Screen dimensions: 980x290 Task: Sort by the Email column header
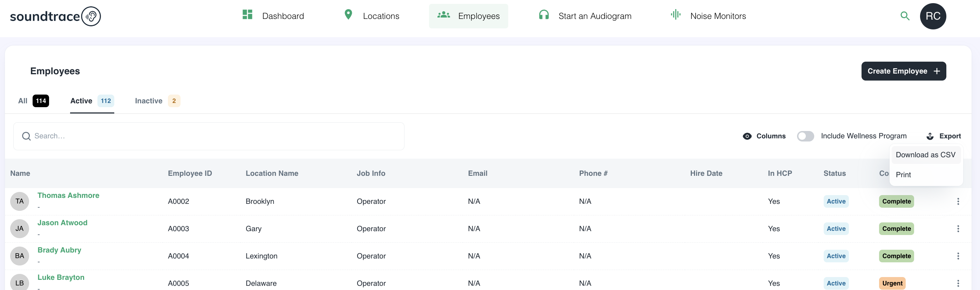pos(477,173)
